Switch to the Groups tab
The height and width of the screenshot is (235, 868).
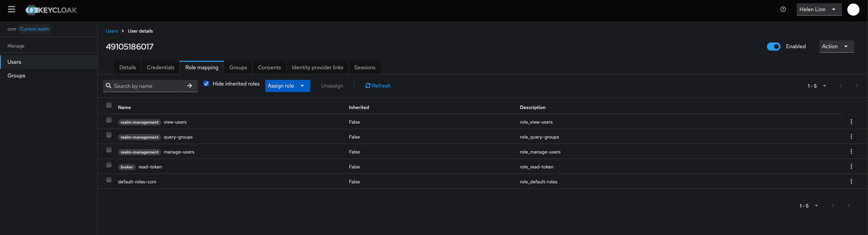click(x=238, y=68)
